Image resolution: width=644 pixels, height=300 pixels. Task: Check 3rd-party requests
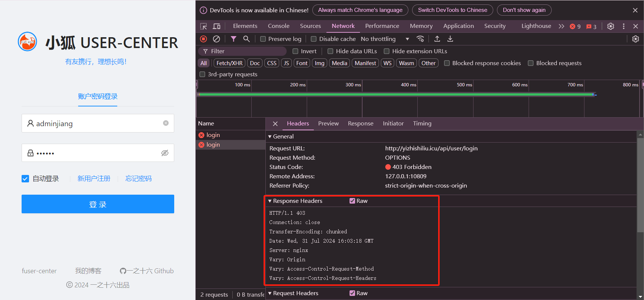point(203,74)
